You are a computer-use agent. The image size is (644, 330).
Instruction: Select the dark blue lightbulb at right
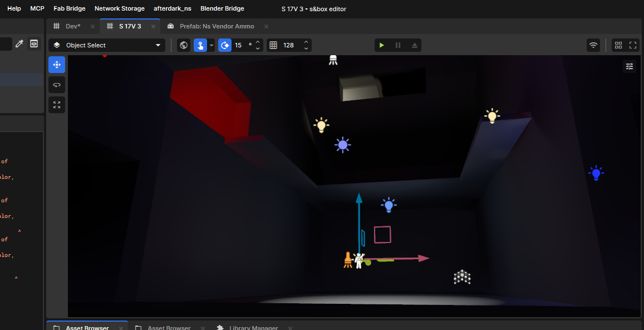point(596,173)
